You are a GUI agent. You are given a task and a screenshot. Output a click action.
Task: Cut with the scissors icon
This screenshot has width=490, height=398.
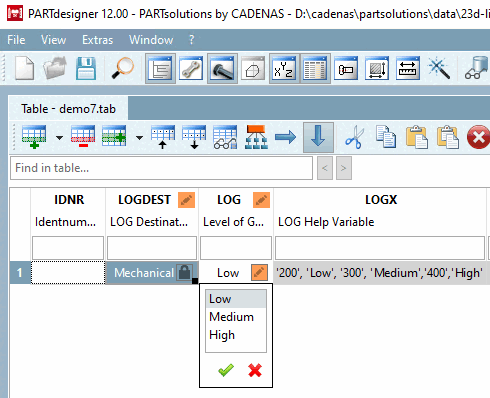point(354,137)
